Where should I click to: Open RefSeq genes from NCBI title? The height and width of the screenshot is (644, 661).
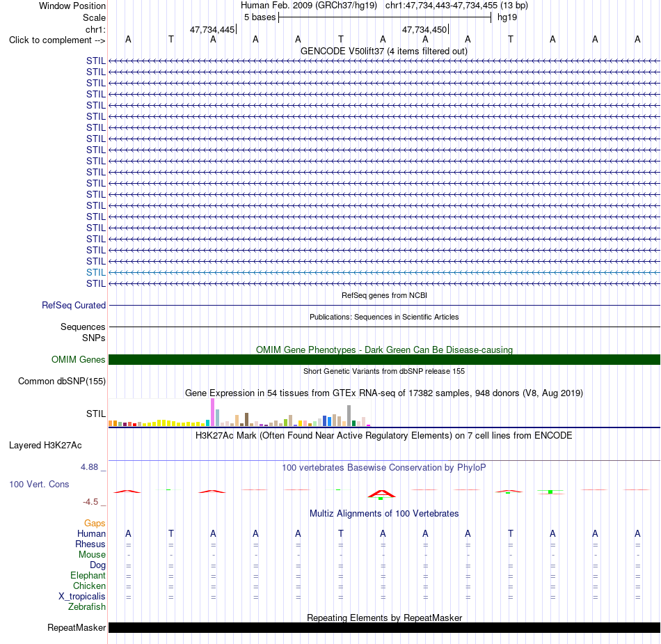tap(384, 295)
